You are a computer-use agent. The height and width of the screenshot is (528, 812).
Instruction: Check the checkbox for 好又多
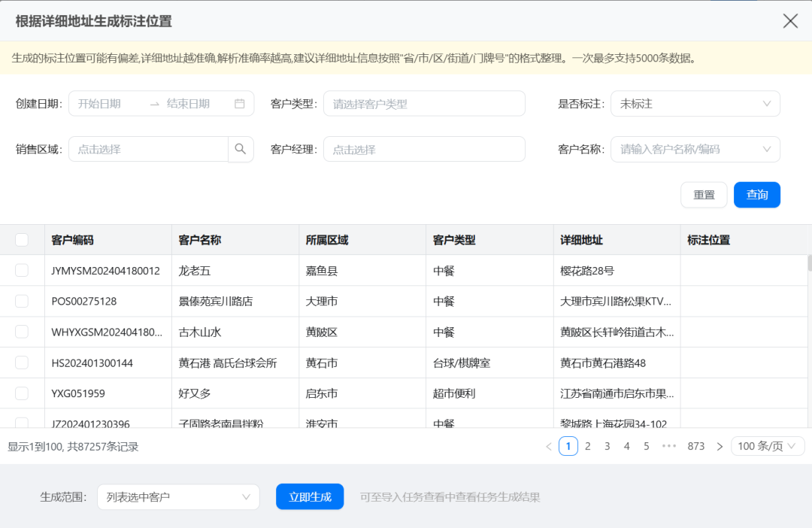[22, 393]
